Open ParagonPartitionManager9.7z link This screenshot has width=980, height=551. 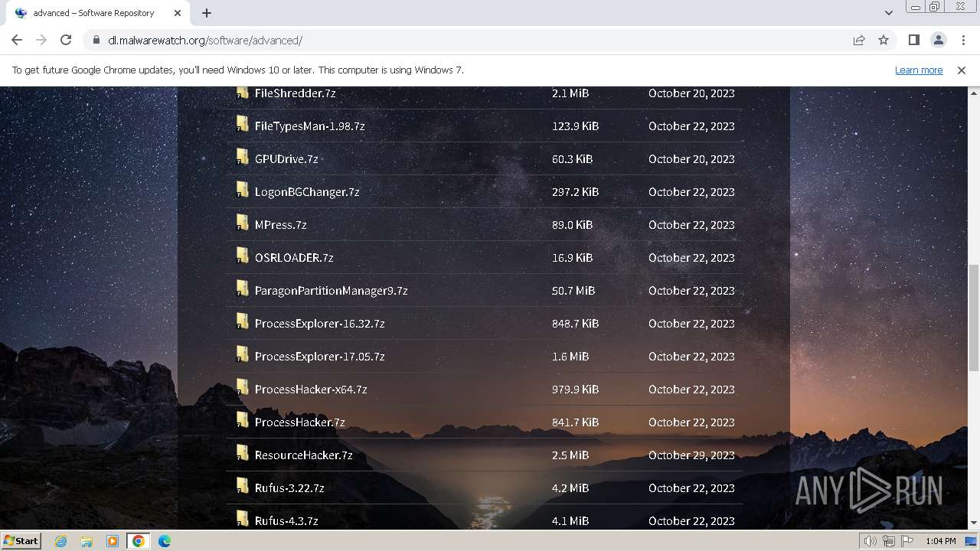click(332, 291)
